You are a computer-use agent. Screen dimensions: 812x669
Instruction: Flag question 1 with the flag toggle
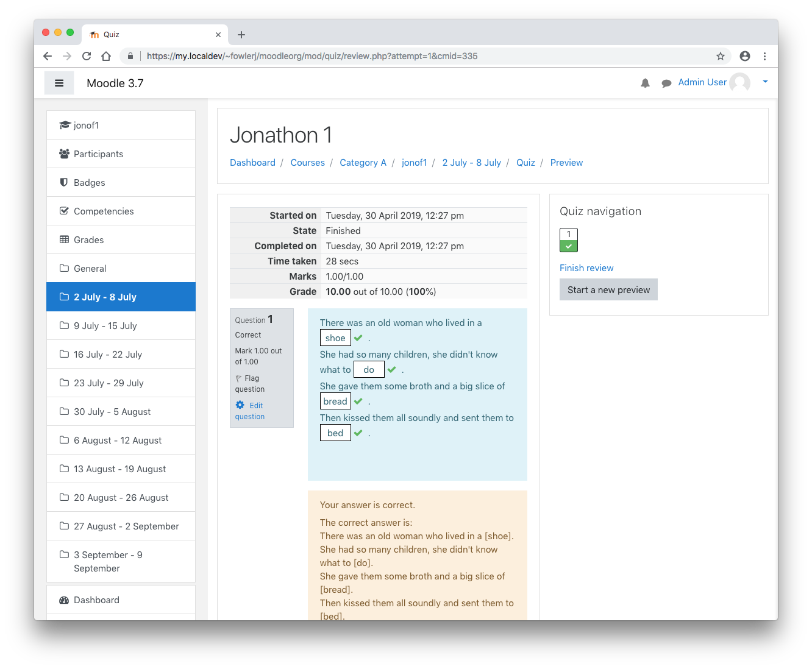coord(250,383)
